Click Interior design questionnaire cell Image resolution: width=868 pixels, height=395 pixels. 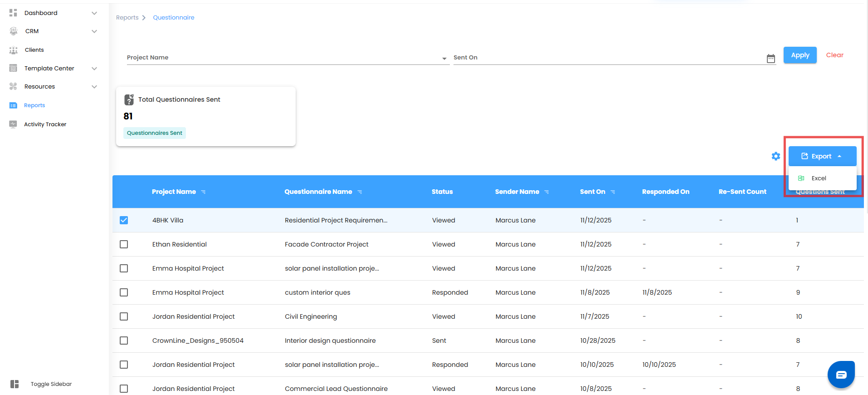330,341
